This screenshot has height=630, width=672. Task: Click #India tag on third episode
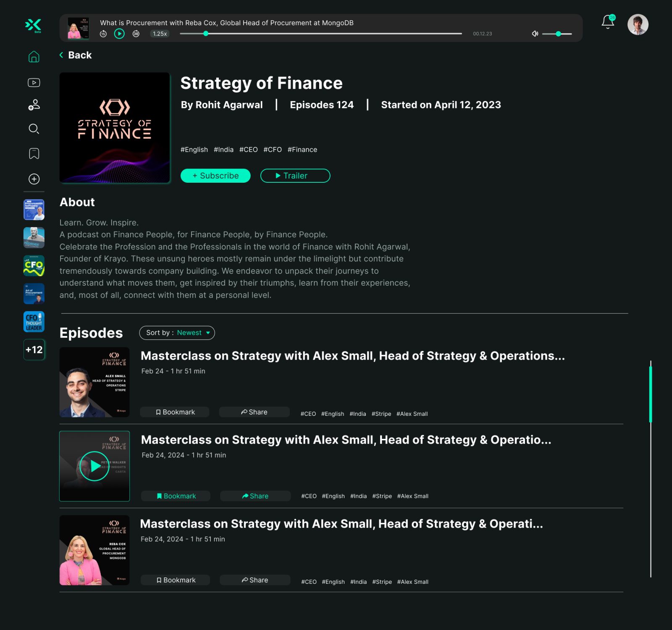click(x=358, y=582)
